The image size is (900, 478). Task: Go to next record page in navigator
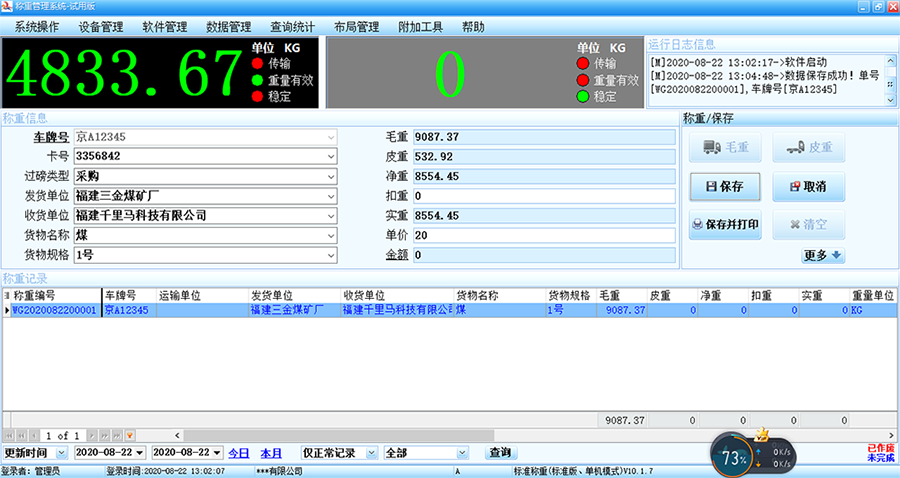pyautogui.click(x=91, y=436)
